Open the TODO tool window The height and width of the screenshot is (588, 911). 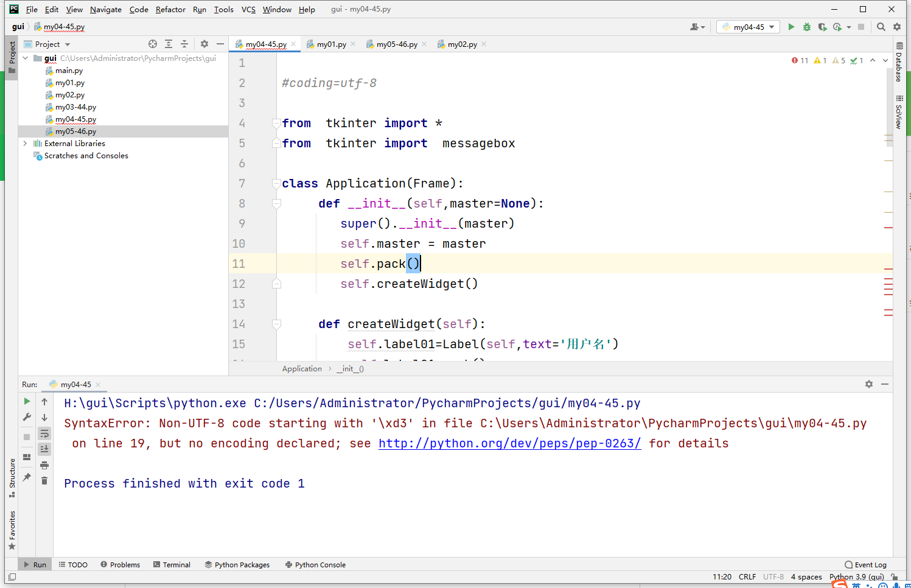click(x=73, y=565)
